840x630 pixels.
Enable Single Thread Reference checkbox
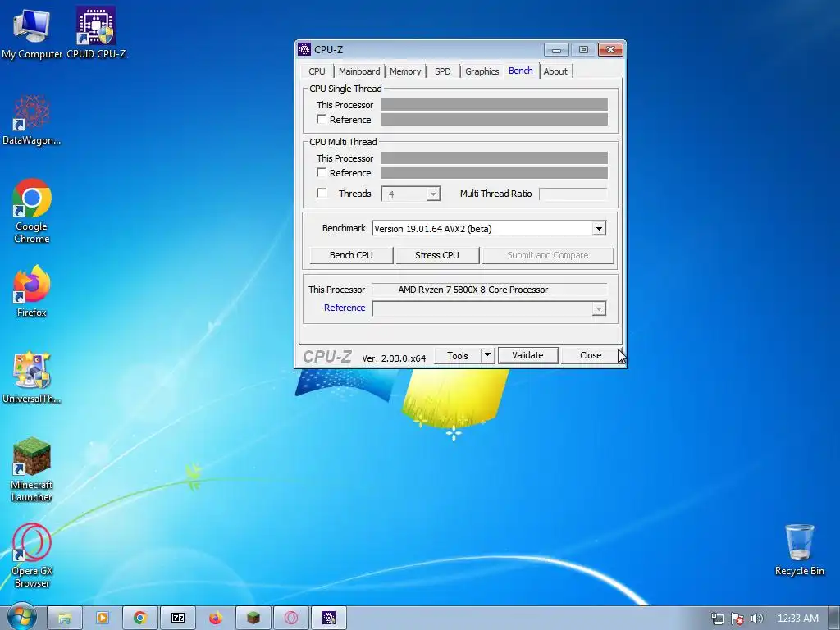[322, 119]
